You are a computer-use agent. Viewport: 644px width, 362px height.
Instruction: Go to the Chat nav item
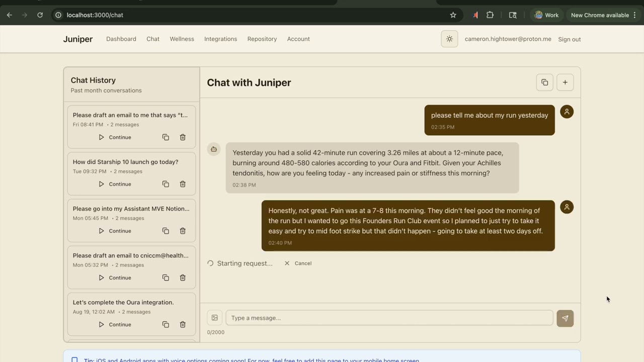(153, 39)
